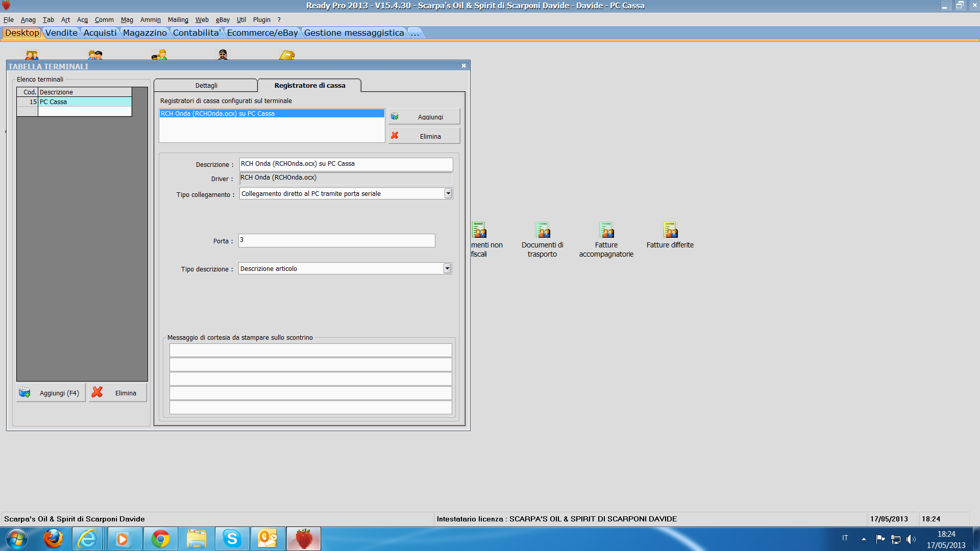Expand Tipo descrizione dropdown
The width and height of the screenshot is (980, 551).
coord(447,268)
